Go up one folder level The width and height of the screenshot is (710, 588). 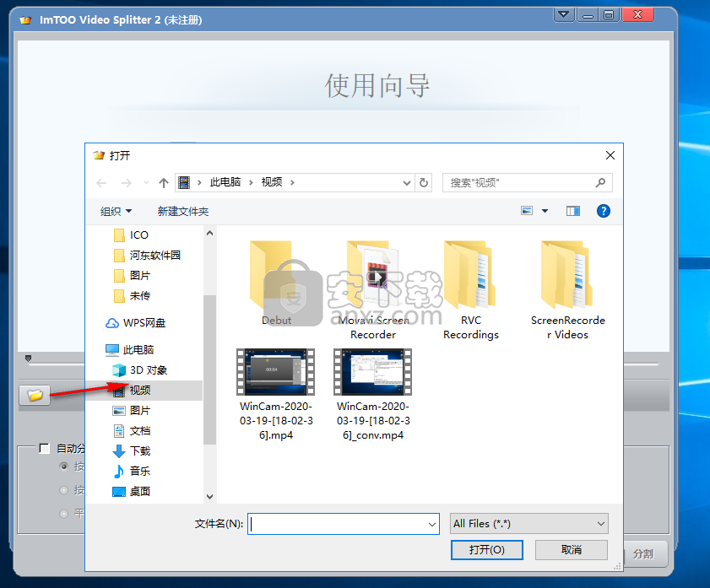coord(164,183)
